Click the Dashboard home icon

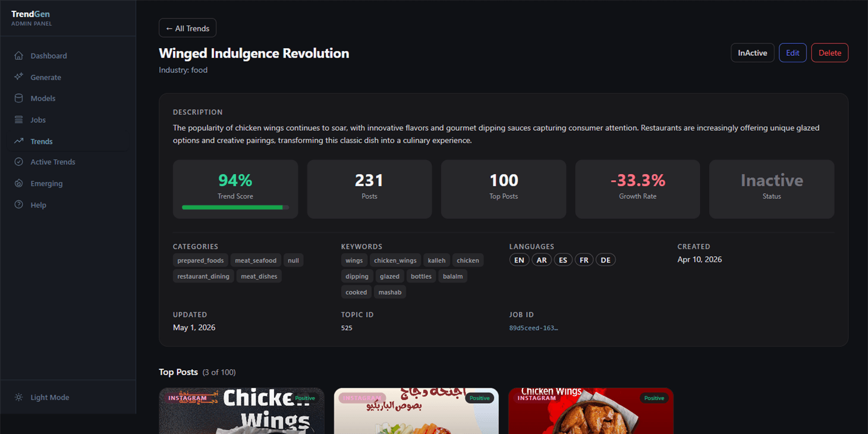click(19, 56)
